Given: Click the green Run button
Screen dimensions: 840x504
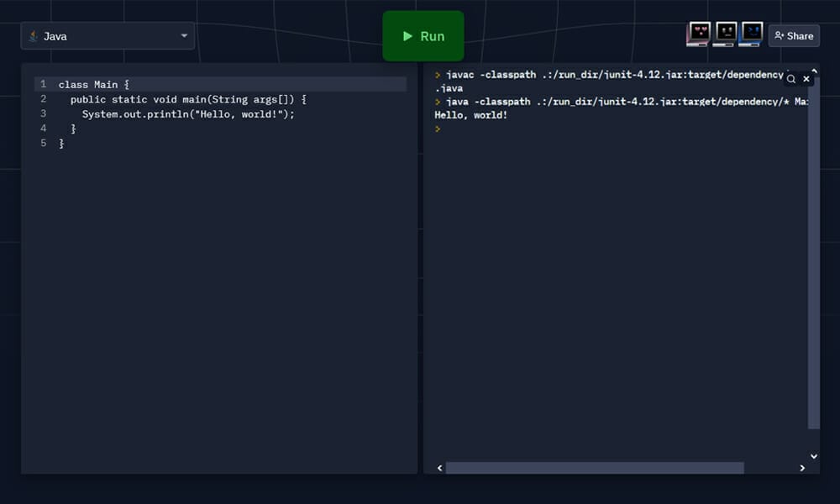Looking at the screenshot, I should click(423, 36).
